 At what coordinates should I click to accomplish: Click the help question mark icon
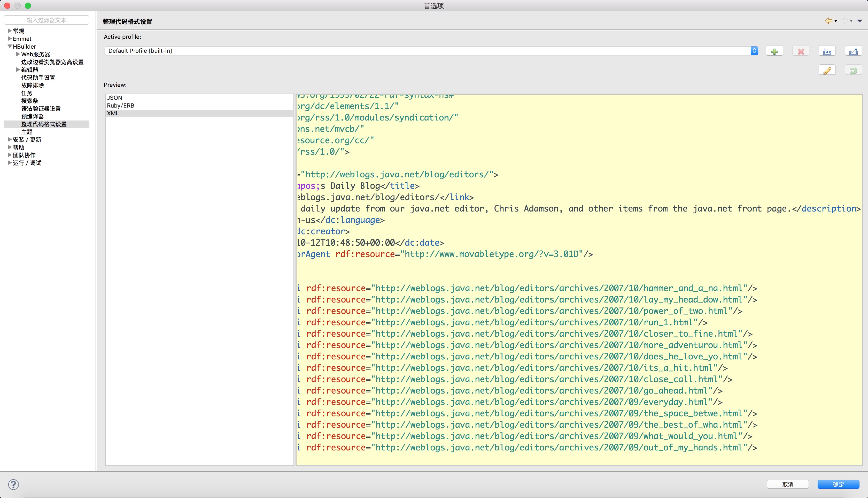click(13, 484)
